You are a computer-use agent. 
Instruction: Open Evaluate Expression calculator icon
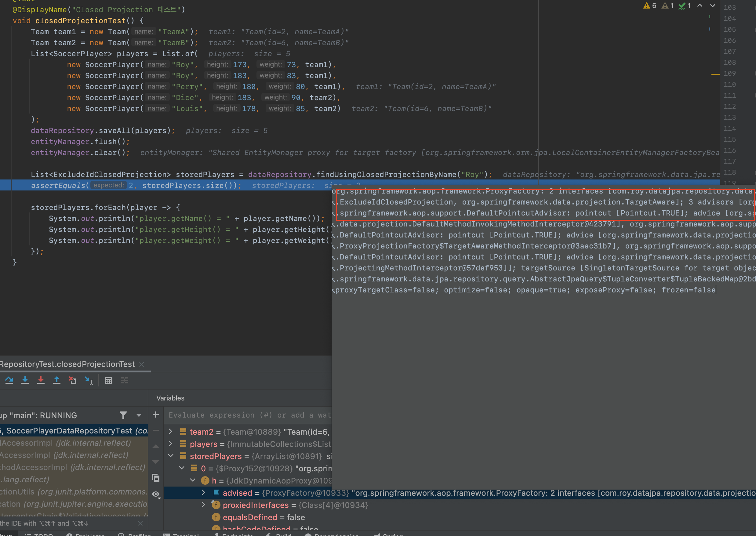point(109,381)
